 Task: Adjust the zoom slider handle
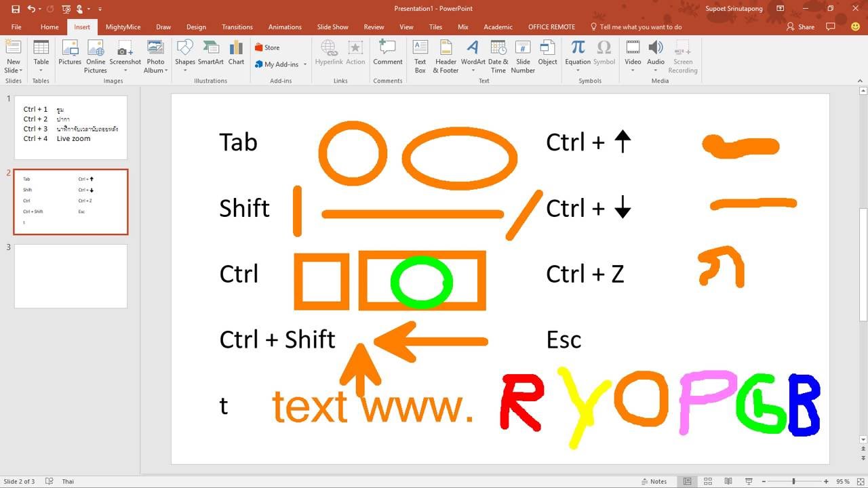coord(793,481)
